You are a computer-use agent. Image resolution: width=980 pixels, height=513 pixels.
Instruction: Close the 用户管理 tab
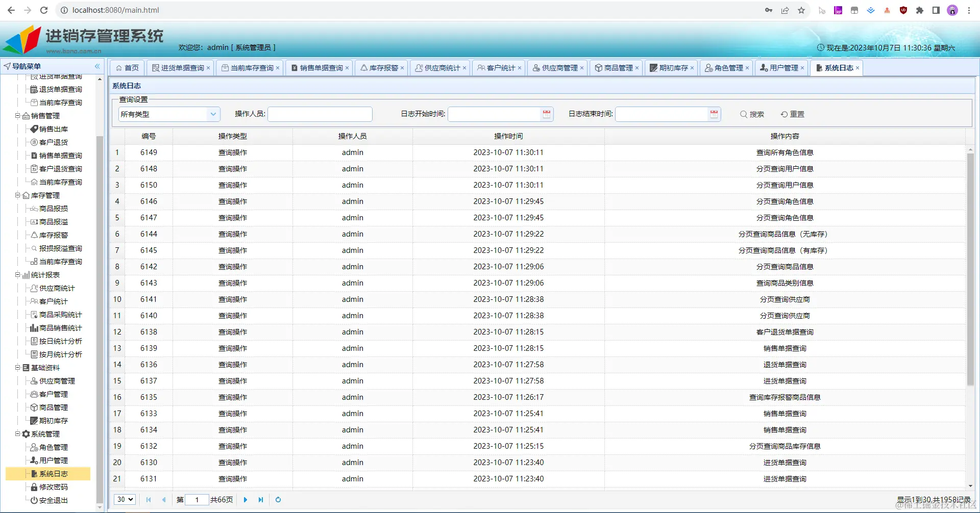click(802, 68)
